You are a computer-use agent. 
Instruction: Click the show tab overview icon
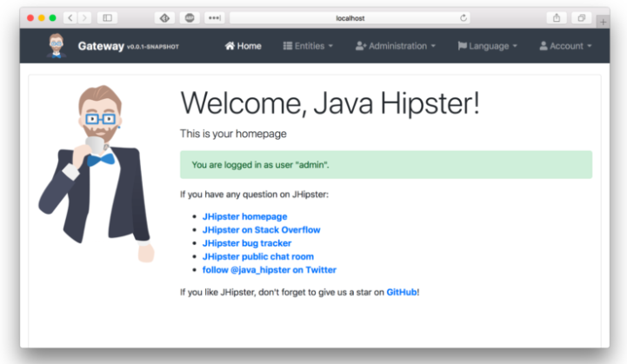coord(579,17)
